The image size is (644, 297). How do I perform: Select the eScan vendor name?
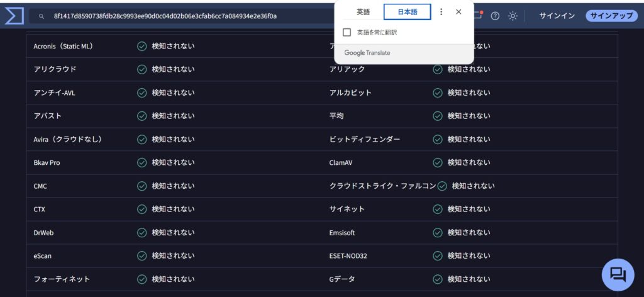(x=43, y=256)
